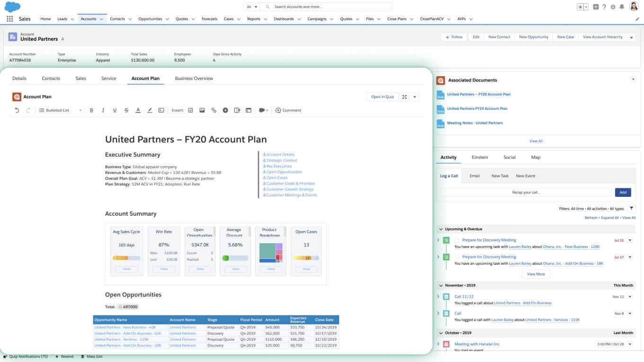The image size is (644, 362).
Task: Open Setup gear menu
Action: 613,7
